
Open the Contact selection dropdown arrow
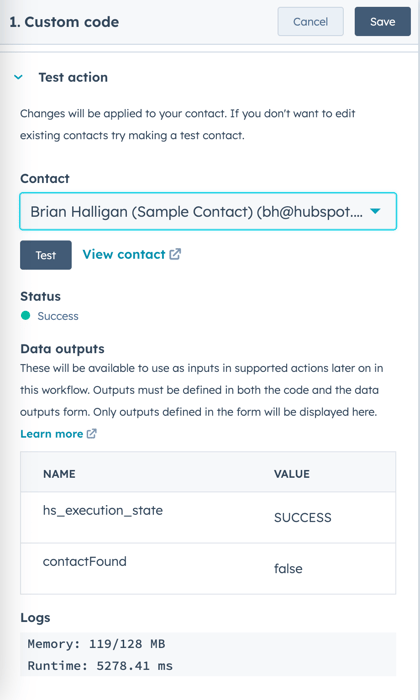(x=375, y=211)
